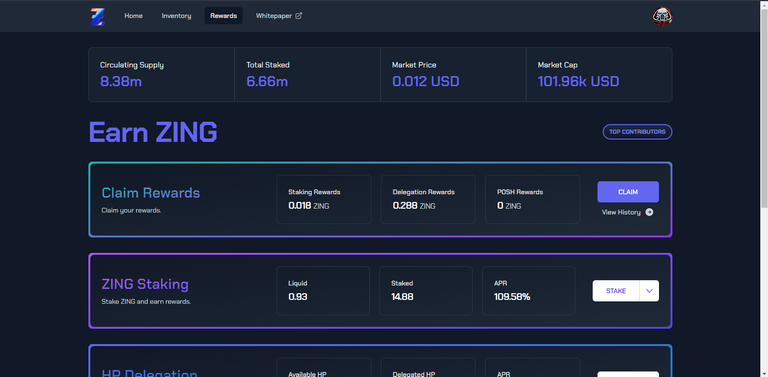Click the STAKE button
Image resolution: width=768 pixels, height=377 pixels.
point(616,291)
